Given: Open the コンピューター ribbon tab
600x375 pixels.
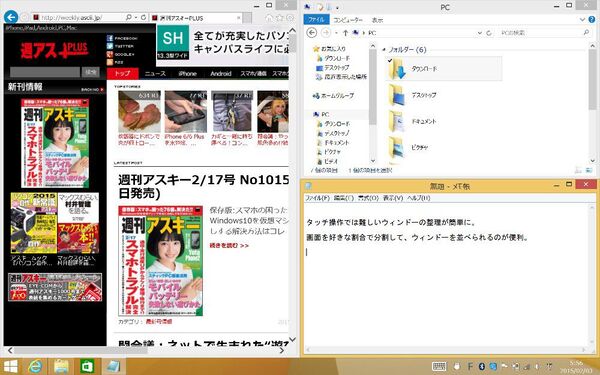Looking at the screenshot, I should [x=347, y=20].
